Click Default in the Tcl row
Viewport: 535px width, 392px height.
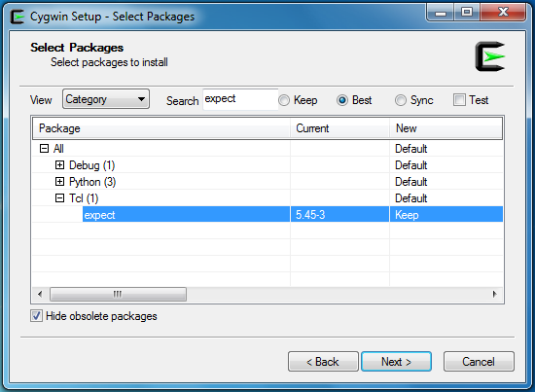coord(410,198)
